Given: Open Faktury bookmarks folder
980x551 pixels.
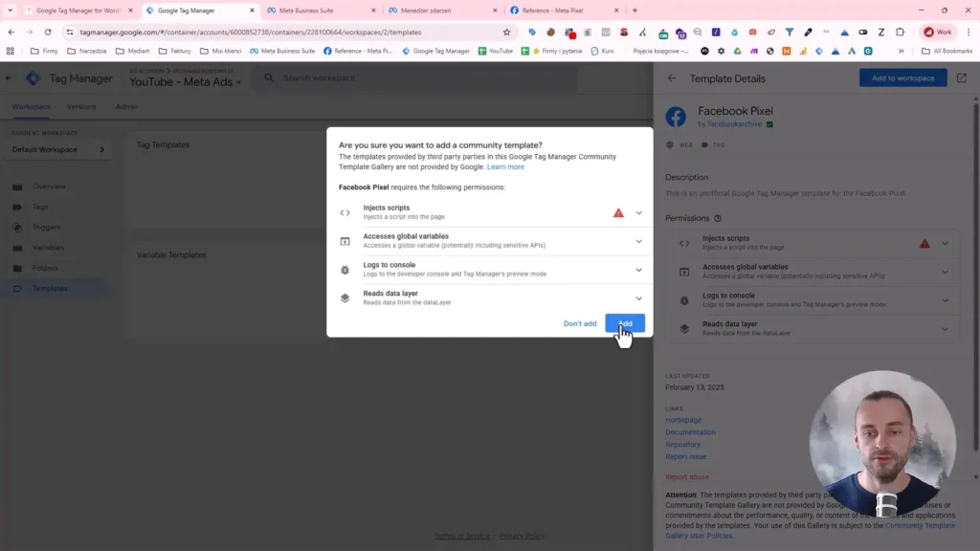Looking at the screenshot, I should coord(174,52).
